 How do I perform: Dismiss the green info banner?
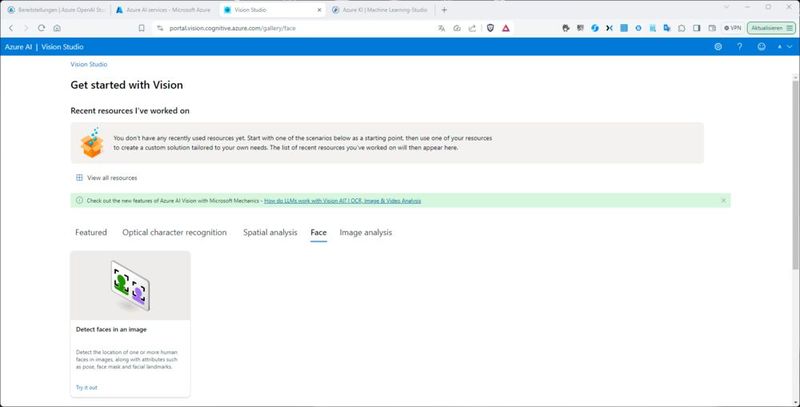coord(723,200)
